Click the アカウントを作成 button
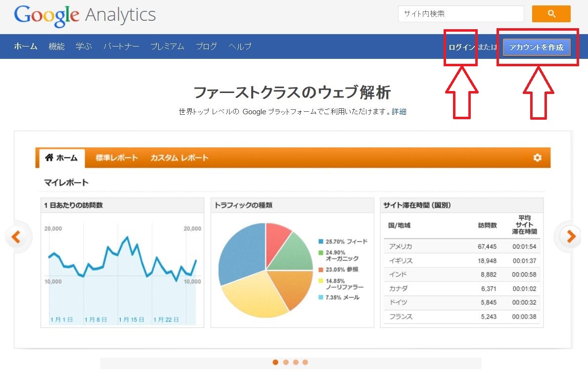The height and width of the screenshot is (372, 588). click(x=537, y=47)
